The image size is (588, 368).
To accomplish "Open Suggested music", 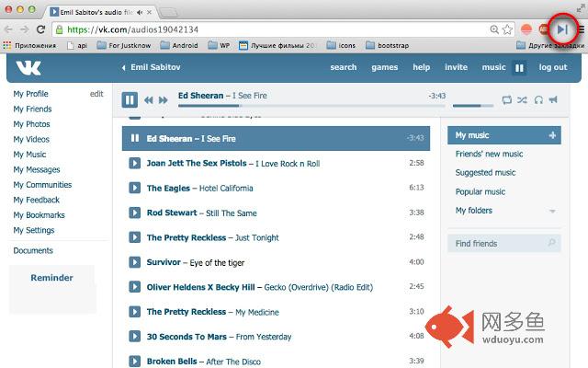I will (x=485, y=173).
